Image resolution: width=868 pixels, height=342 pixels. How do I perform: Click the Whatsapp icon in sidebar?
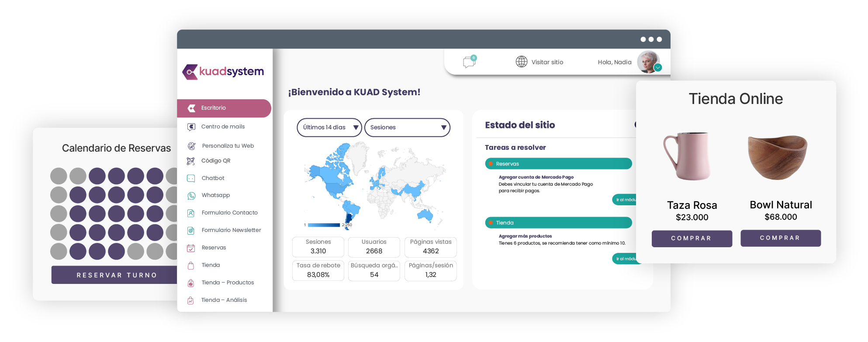pos(191,196)
